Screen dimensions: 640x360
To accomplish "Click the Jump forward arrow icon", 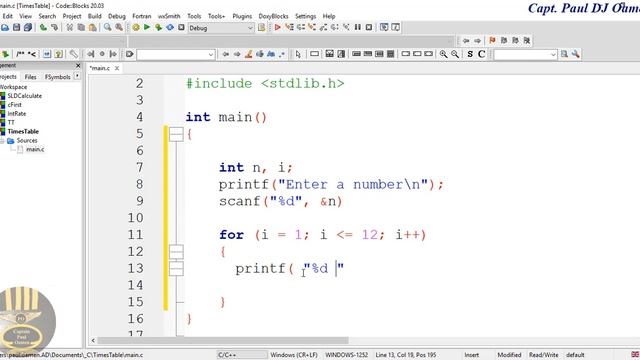I will click(x=477, y=40).
